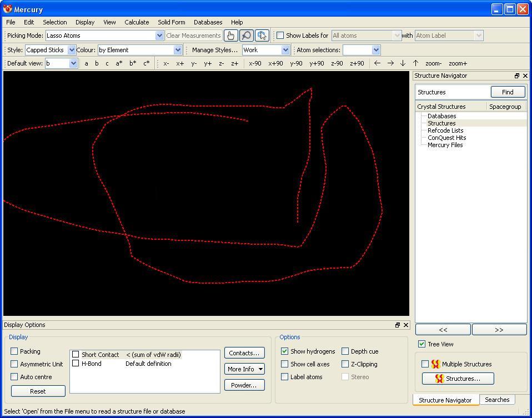The height and width of the screenshot is (418, 532).
Task: Check the H-Bond checkbox
Action: 76,364
